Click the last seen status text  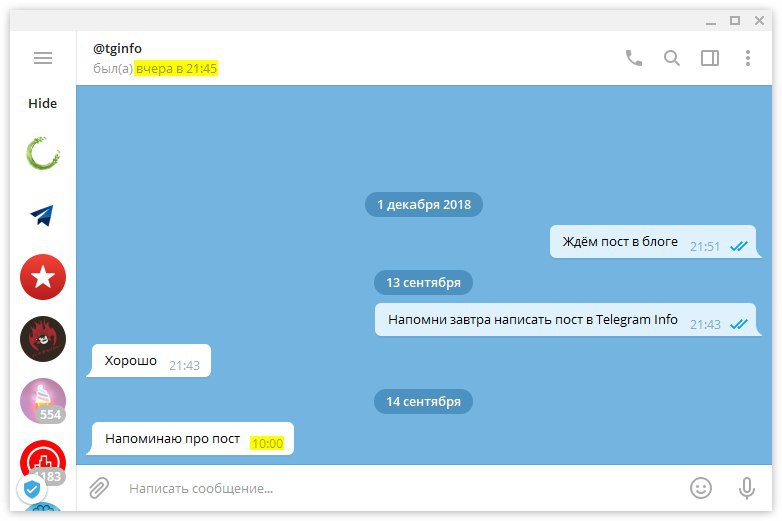click(155, 68)
